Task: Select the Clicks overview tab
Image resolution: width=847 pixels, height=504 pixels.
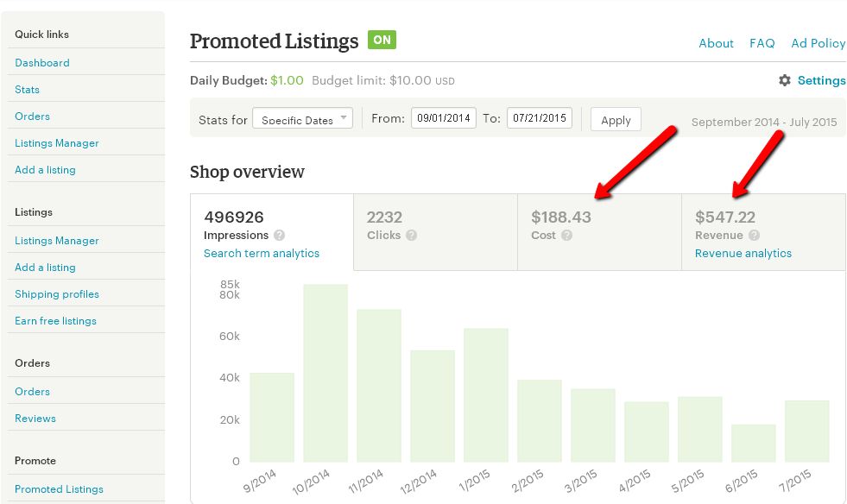Action: (x=435, y=232)
